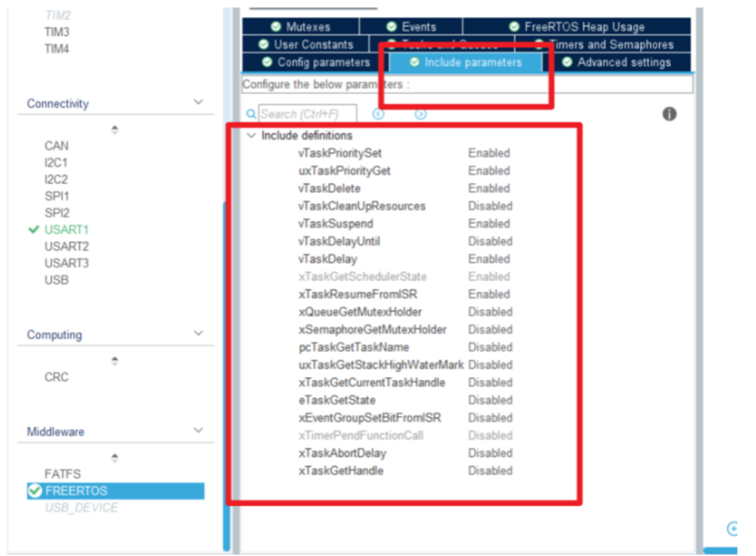
Task: Click the search magnifier icon
Action: 251,114
